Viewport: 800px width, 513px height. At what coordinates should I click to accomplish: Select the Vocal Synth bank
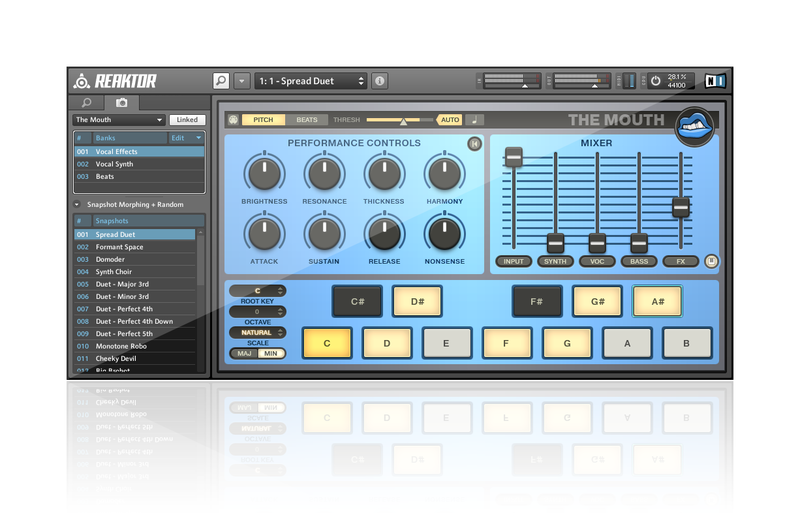[139, 164]
